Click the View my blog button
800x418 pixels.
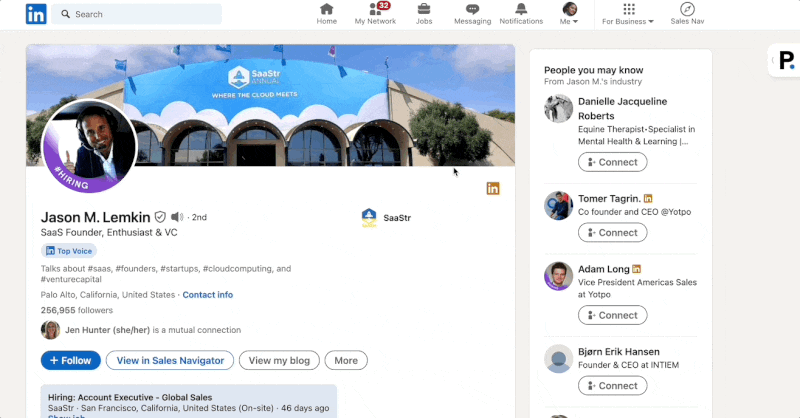click(279, 361)
